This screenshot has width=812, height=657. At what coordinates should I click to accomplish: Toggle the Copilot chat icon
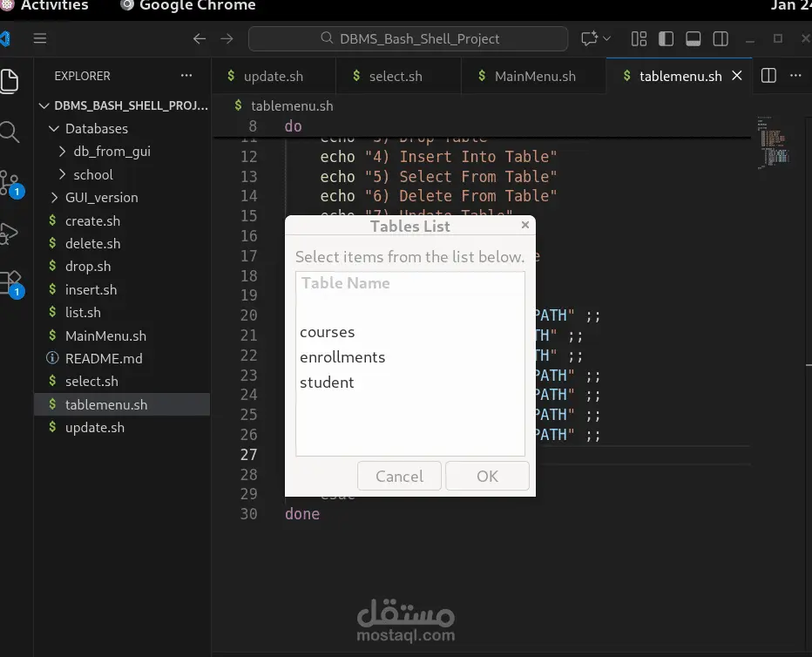[x=588, y=38]
